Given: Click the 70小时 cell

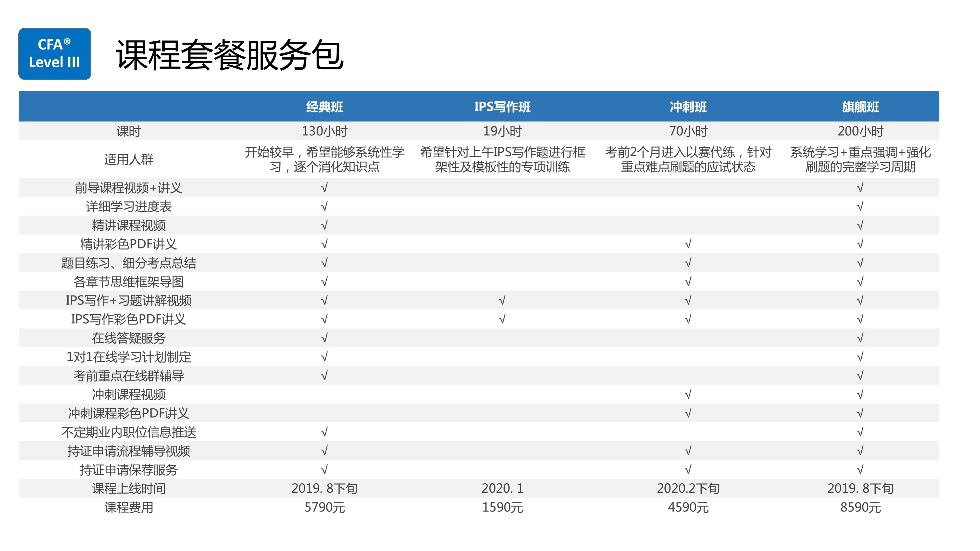Looking at the screenshot, I should pos(688,131).
